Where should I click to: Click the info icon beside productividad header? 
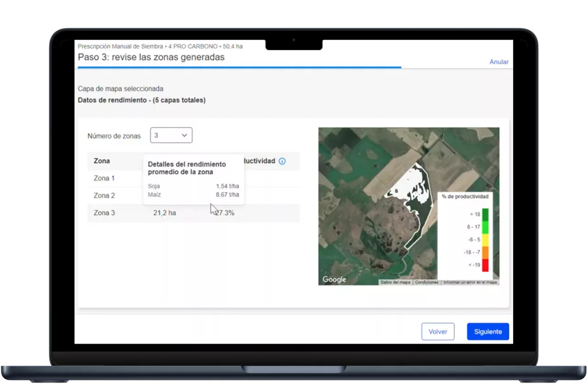click(282, 161)
